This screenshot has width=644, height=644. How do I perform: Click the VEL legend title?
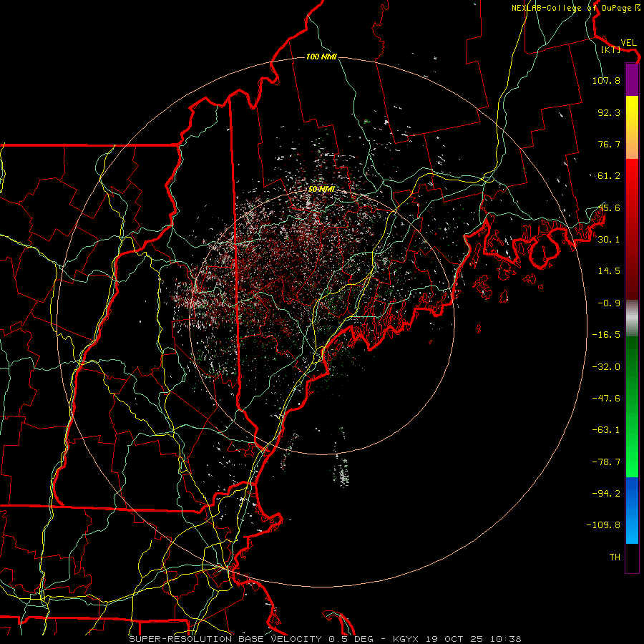pyautogui.click(x=628, y=43)
